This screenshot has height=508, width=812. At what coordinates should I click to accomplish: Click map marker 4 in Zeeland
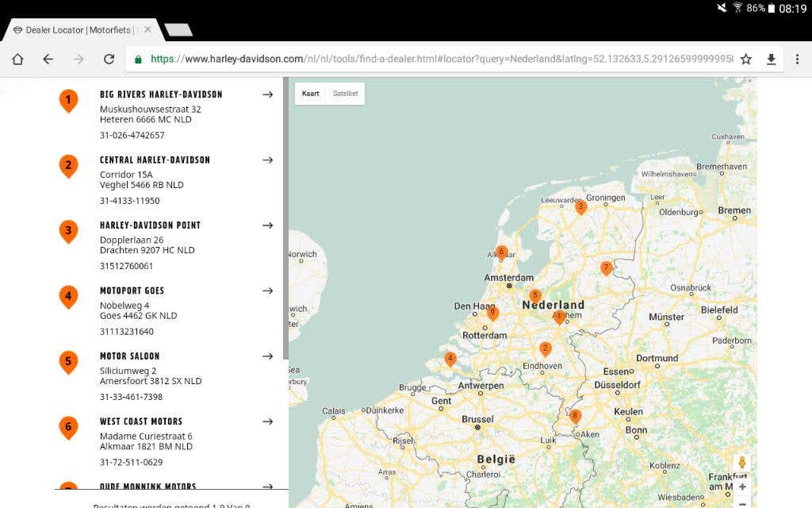pos(450,359)
